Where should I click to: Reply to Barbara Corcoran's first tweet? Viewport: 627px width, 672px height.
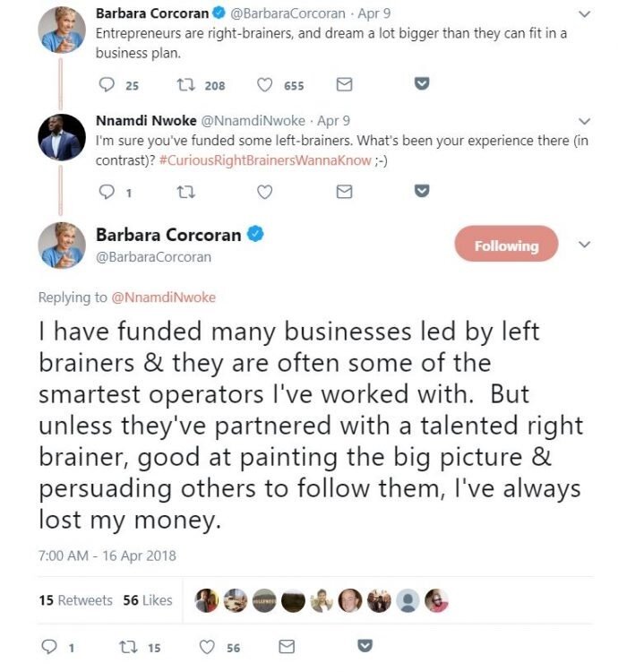(x=107, y=85)
